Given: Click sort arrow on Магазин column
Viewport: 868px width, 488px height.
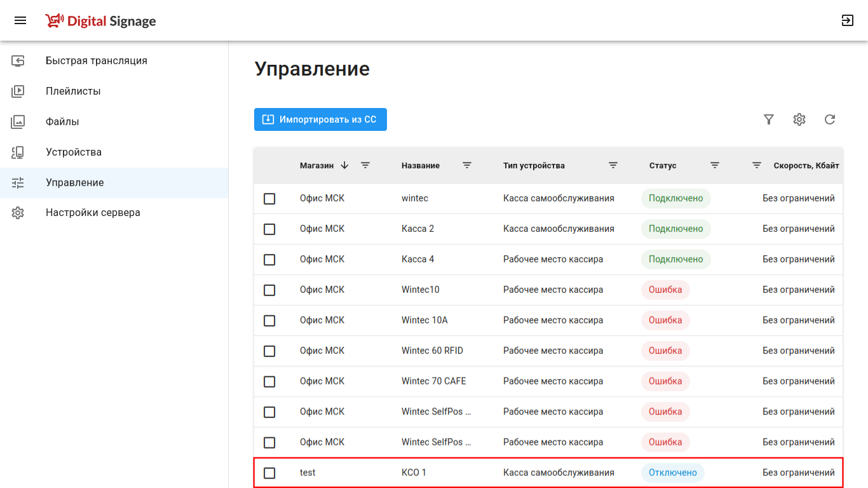Looking at the screenshot, I should click(x=344, y=165).
